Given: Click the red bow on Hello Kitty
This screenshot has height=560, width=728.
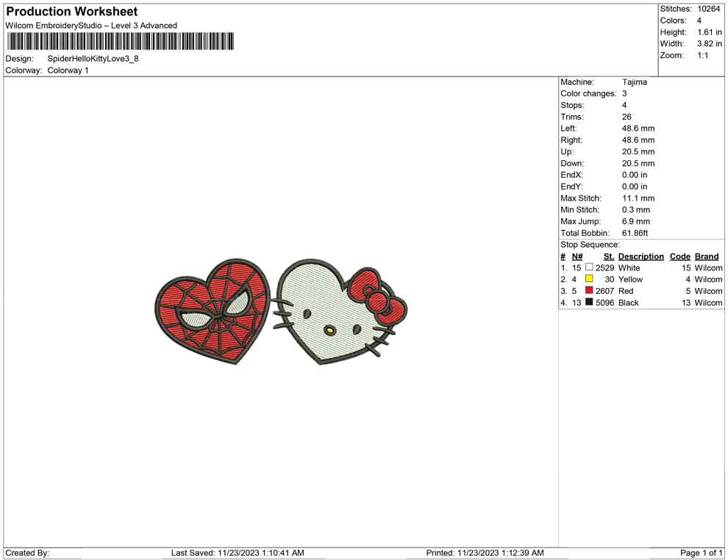Looking at the screenshot, I should point(377,295).
